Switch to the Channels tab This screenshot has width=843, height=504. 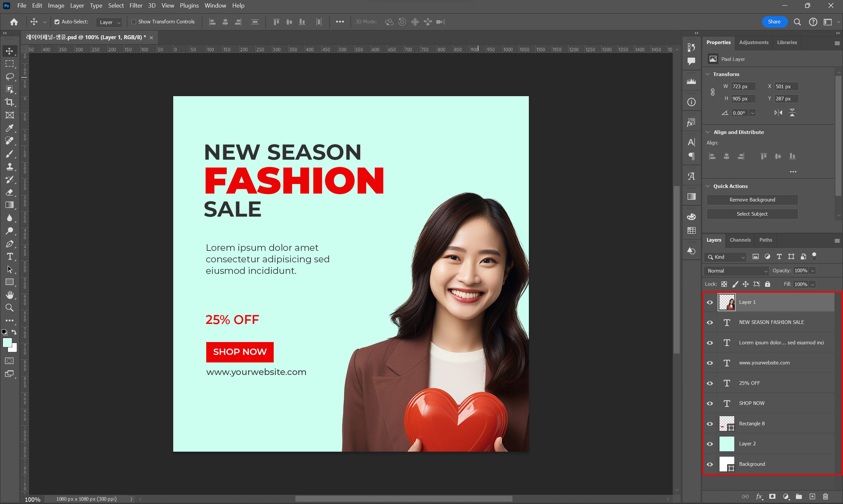740,240
